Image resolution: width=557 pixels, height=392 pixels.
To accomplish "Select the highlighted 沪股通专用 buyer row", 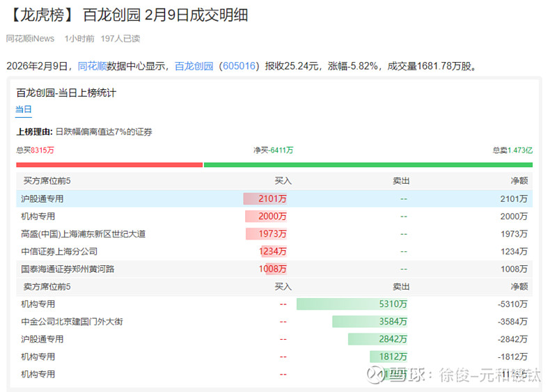I will point(274,198).
